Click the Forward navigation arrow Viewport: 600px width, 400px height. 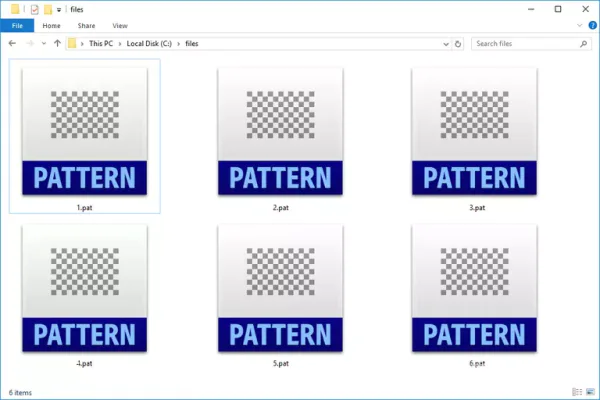pos(29,44)
